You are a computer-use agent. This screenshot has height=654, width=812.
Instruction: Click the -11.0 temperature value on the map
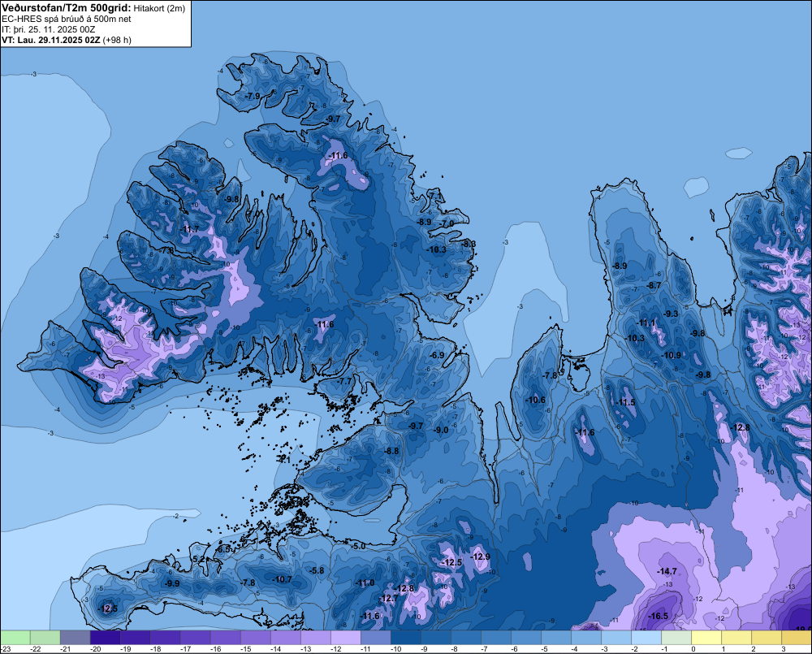365,583
